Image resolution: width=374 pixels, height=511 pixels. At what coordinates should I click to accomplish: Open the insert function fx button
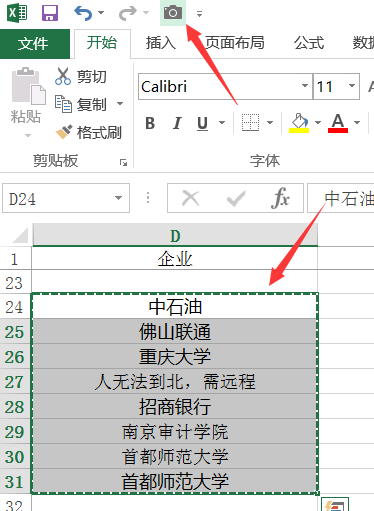click(280, 198)
